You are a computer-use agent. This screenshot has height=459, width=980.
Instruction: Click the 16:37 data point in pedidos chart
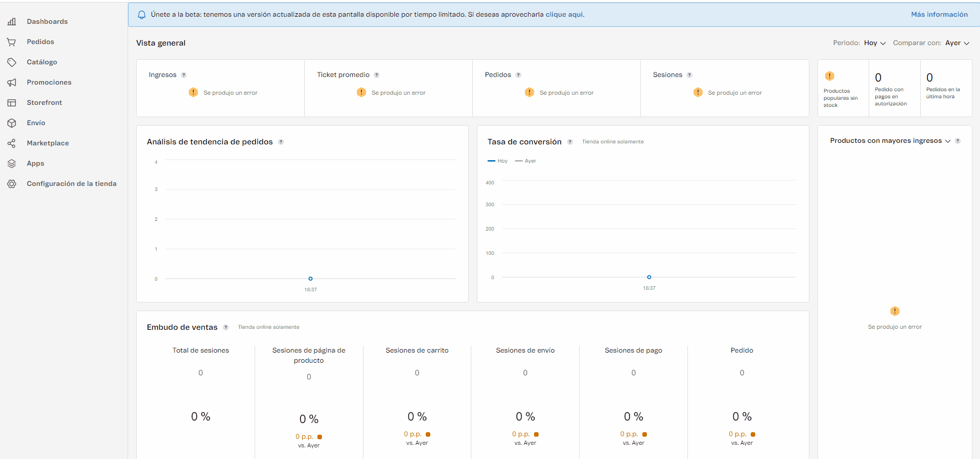tap(310, 279)
